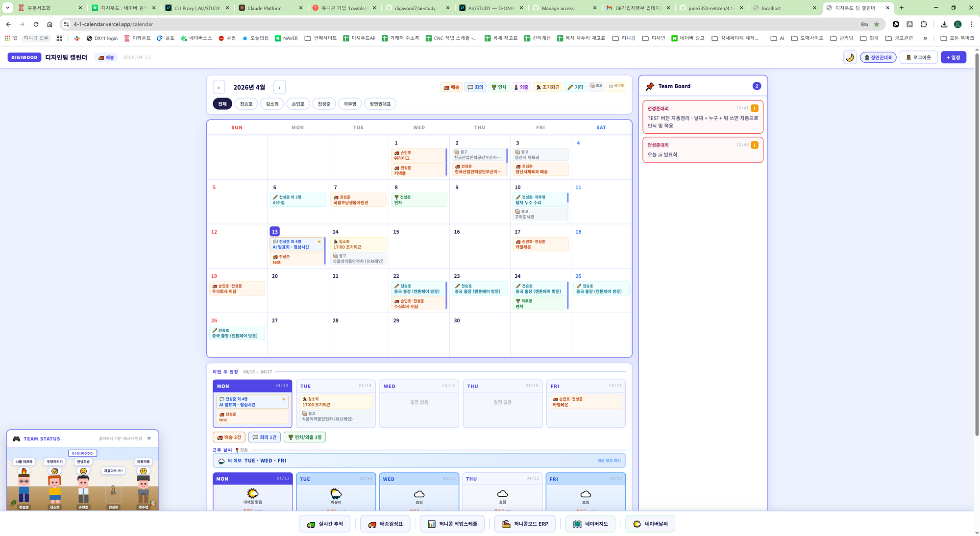Click the MON weather card sun icon
This screenshot has height=536, width=980.
pyautogui.click(x=253, y=493)
